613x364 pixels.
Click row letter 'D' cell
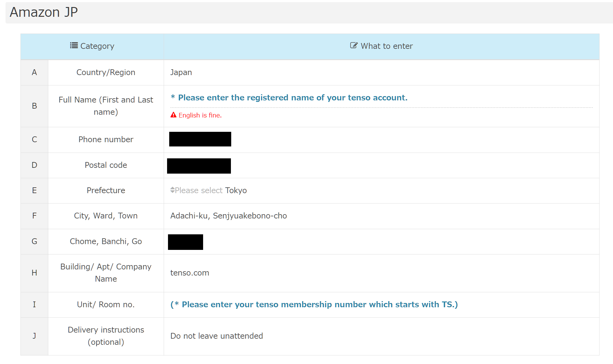pyautogui.click(x=34, y=165)
